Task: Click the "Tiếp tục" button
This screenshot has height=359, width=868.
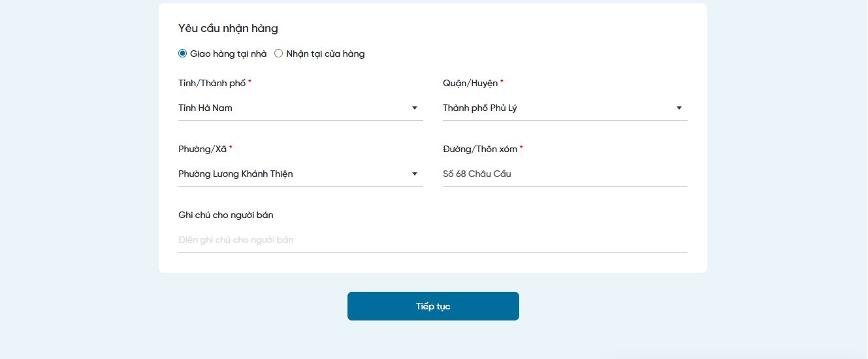Action: (433, 306)
